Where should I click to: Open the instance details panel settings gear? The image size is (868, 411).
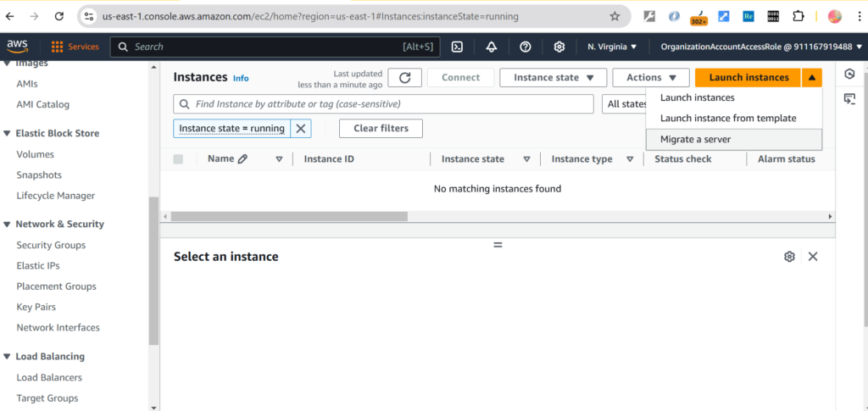[x=789, y=257]
